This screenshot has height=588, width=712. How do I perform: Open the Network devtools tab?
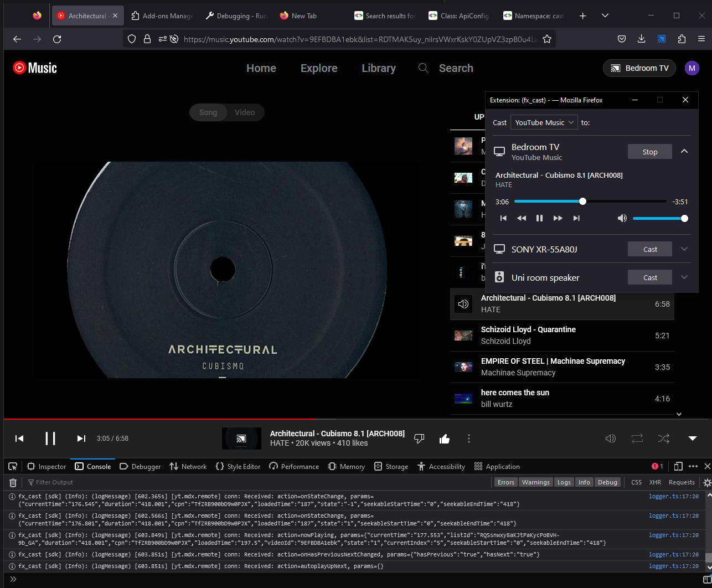tap(188, 467)
